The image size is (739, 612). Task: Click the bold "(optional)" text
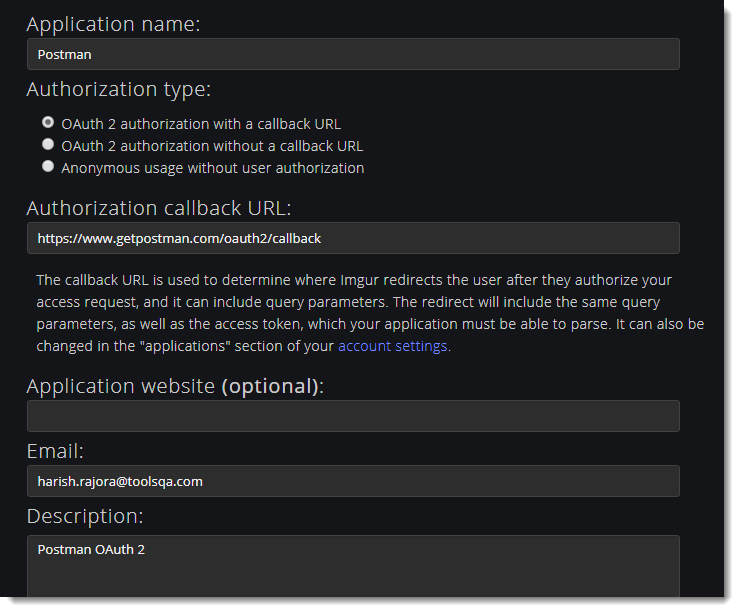tap(271, 386)
